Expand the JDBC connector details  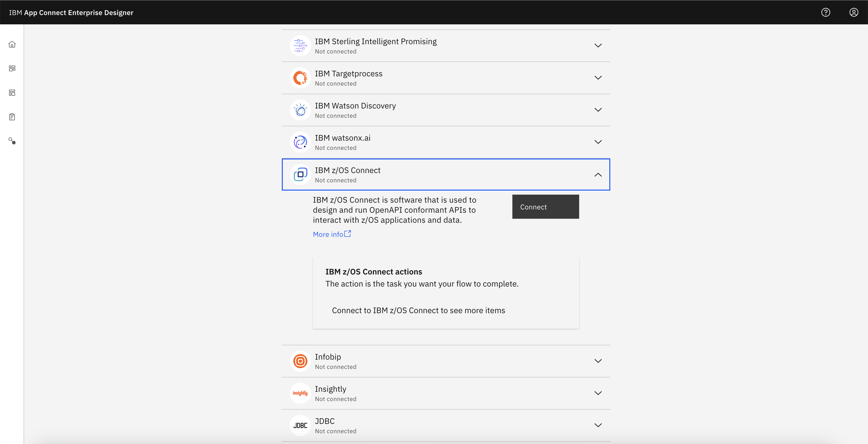(x=598, y=425)
